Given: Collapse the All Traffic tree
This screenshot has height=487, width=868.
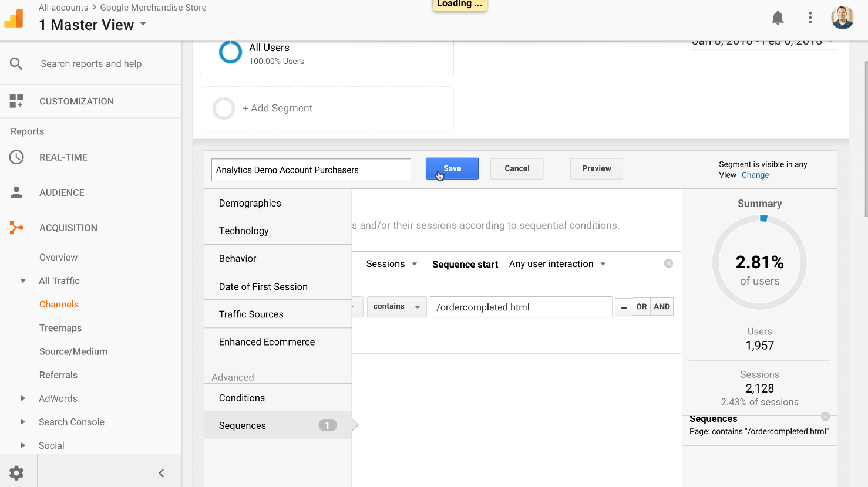Looking at the screenshot, I should (23, 281).
